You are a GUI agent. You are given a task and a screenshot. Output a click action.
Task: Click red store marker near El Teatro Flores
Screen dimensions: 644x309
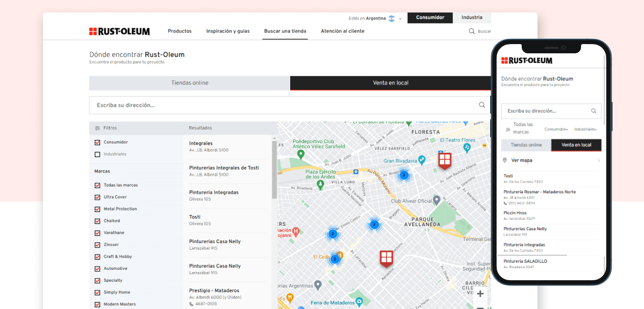point(445,160)
